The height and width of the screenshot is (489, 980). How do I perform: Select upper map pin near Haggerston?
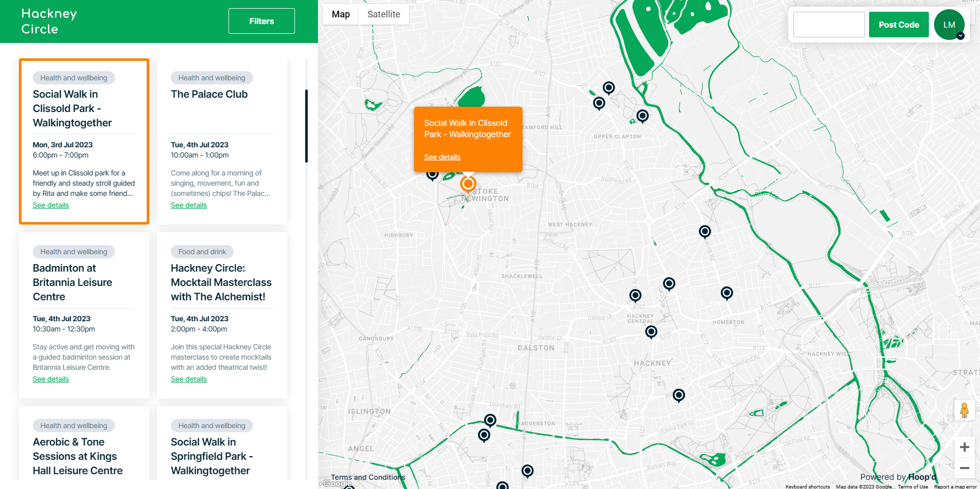490,421
